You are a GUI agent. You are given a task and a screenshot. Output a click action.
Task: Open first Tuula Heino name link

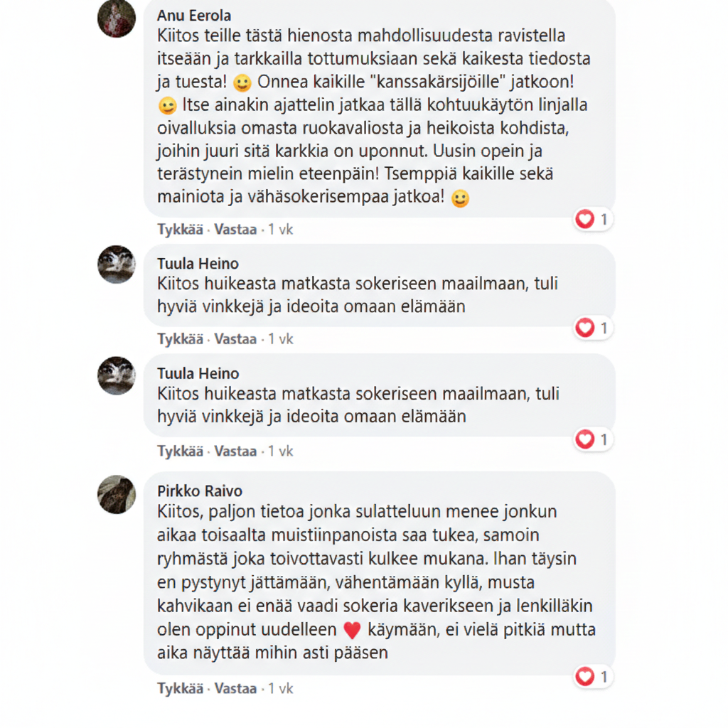(198, 264)
